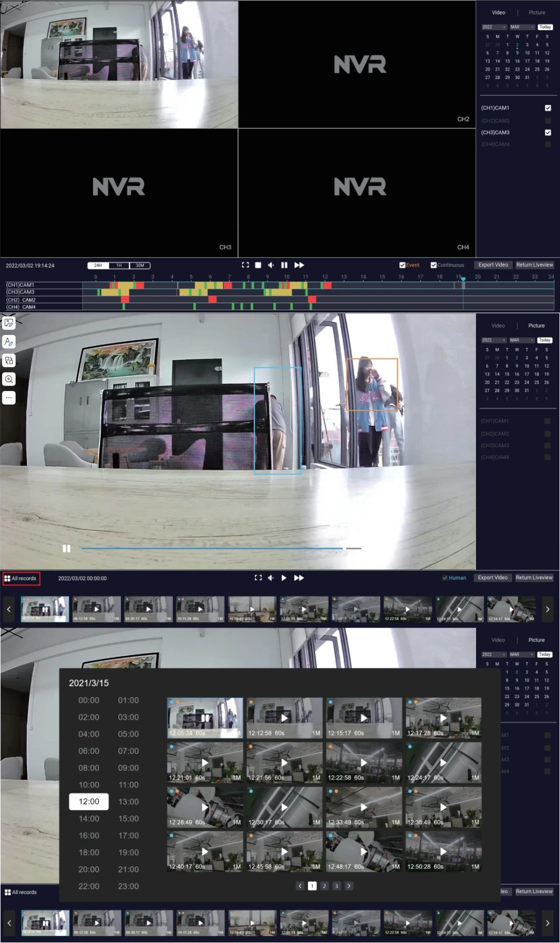This screenshot has height=943, width=560.
Task: Uncheck the Event checkbox
Action: click(x=402, y=265)
